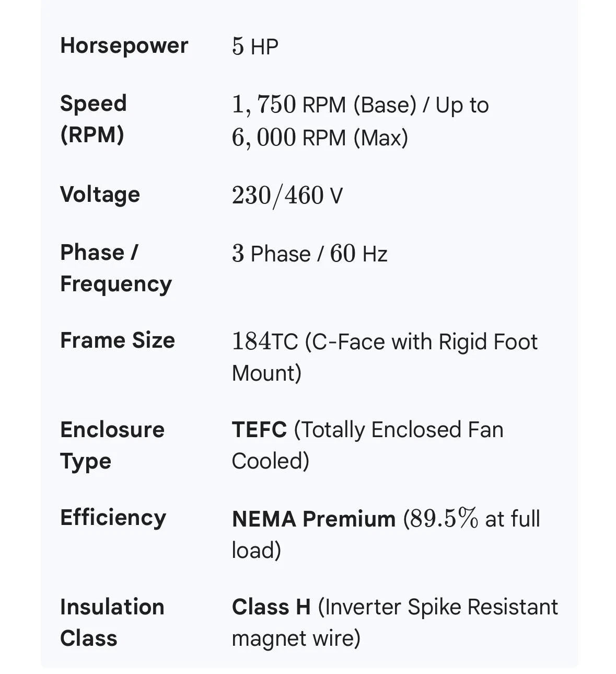Select the 230/460 V value
This screenshot has height=674, width=616.
(287, 196)
